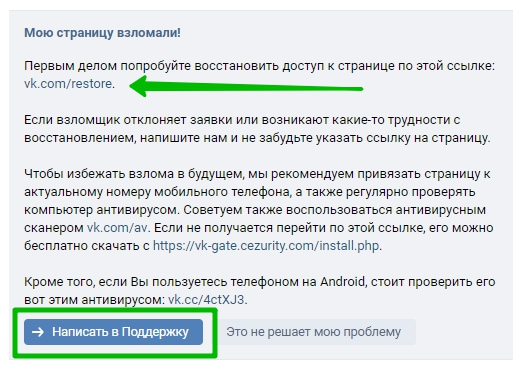The height and width of the screenshot is (369, 523).
Task: Choose "Это не решает мою проблему"
Action: [x=314, y=332]
